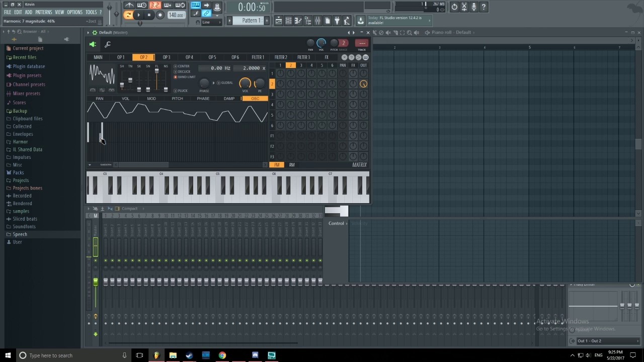Toggle the link snap chain icon
Image resolution: width=644 pixels, height=362 pixels.
point(206,14)
